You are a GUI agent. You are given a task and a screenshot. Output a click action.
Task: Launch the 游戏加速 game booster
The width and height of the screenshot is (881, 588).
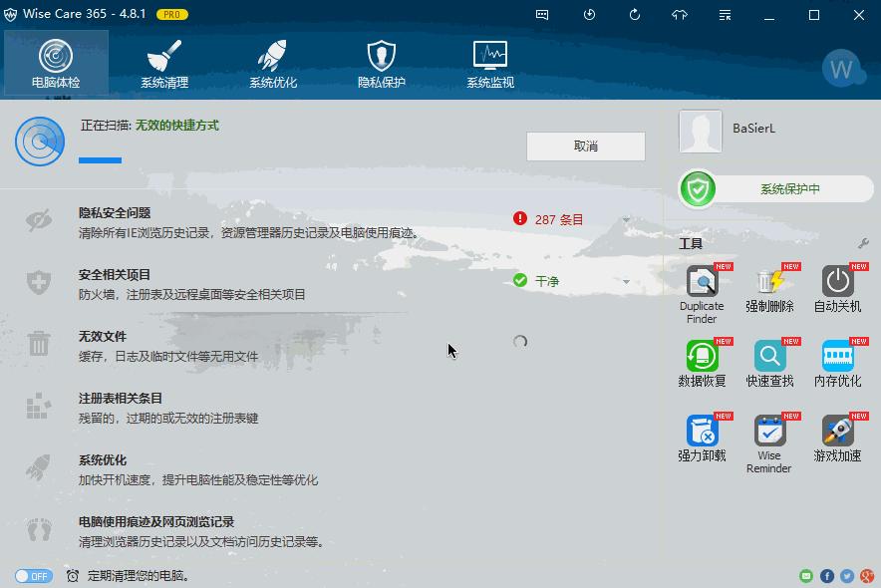(837, 438)
